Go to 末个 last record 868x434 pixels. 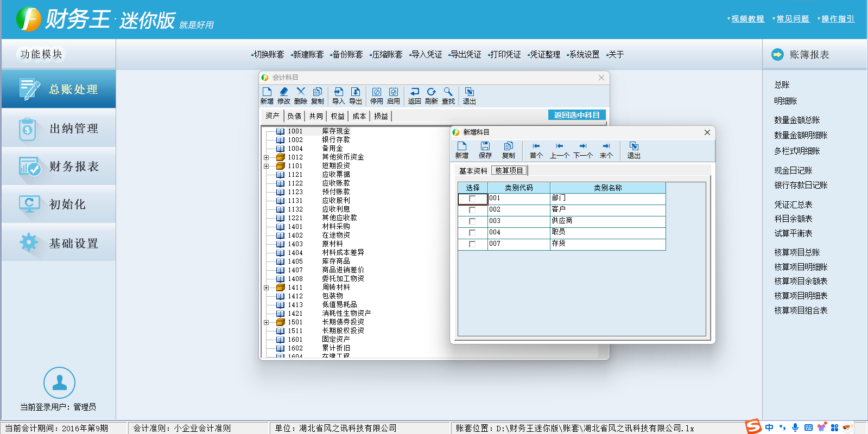(x=606, y=150)
